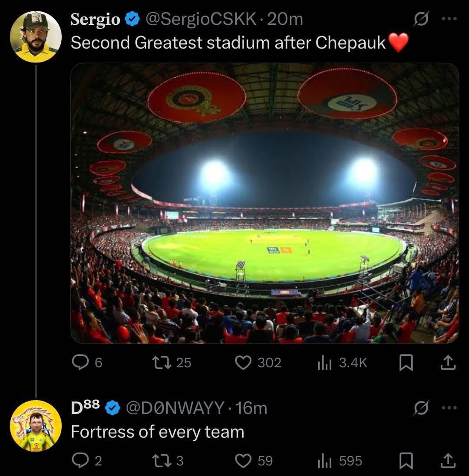Open Grok icon on Sergio's tweet
This screenshot has height=476, width=469.
[421, 20]
